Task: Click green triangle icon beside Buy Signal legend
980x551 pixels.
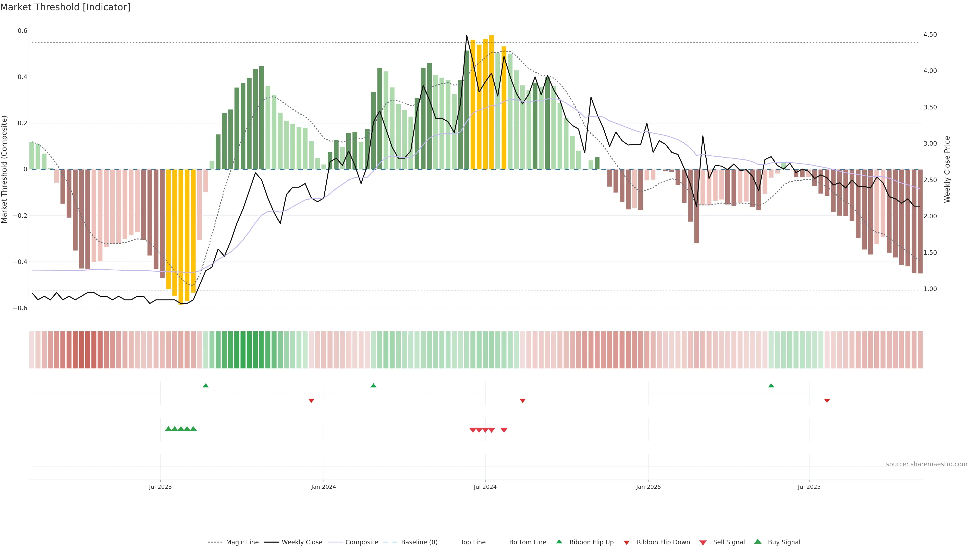Action: 758,542
